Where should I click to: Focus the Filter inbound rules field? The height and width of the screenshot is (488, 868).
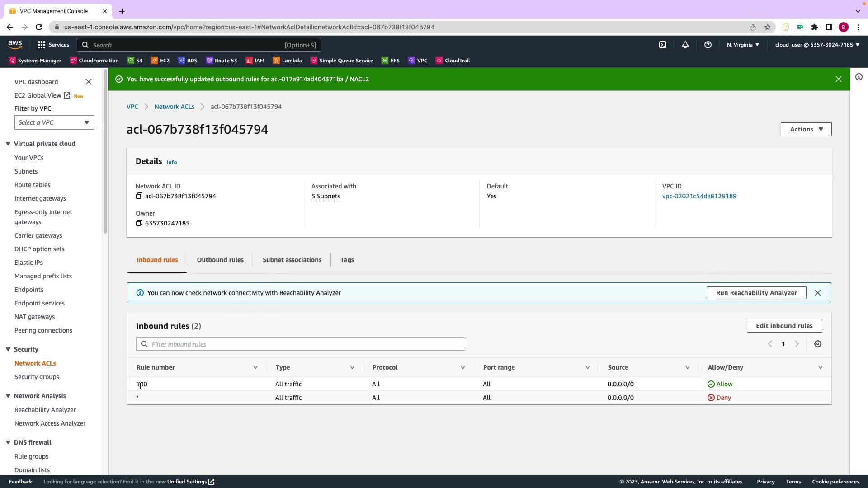point(301,344)
